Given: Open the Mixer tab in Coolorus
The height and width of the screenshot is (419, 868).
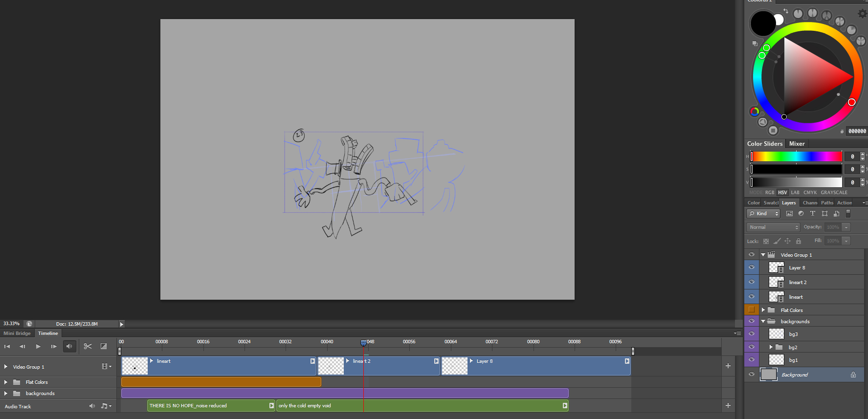Looking at the screenshot, I should coord(797,144).
